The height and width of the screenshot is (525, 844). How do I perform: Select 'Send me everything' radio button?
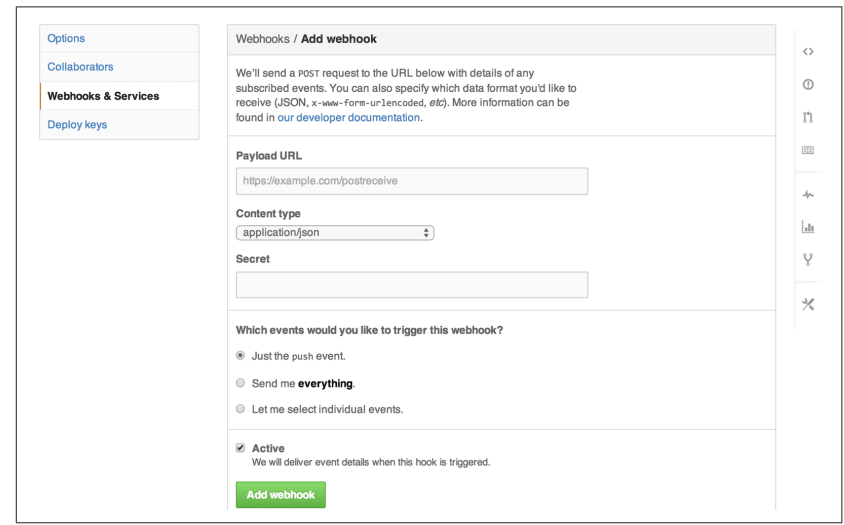pyautogui.click(x=241, y=383)
